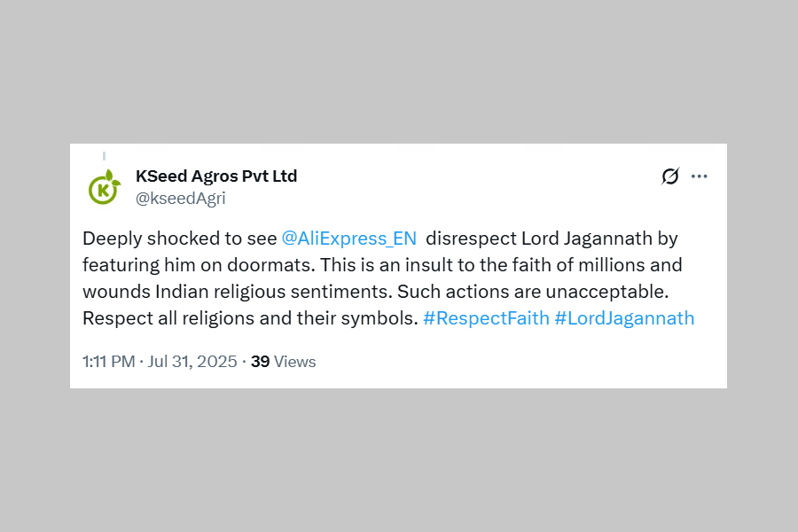Image resolution: width=798 pixels, height=532 pixels.
Task: Open the Grok actions icon
Action: click(670, 176)
